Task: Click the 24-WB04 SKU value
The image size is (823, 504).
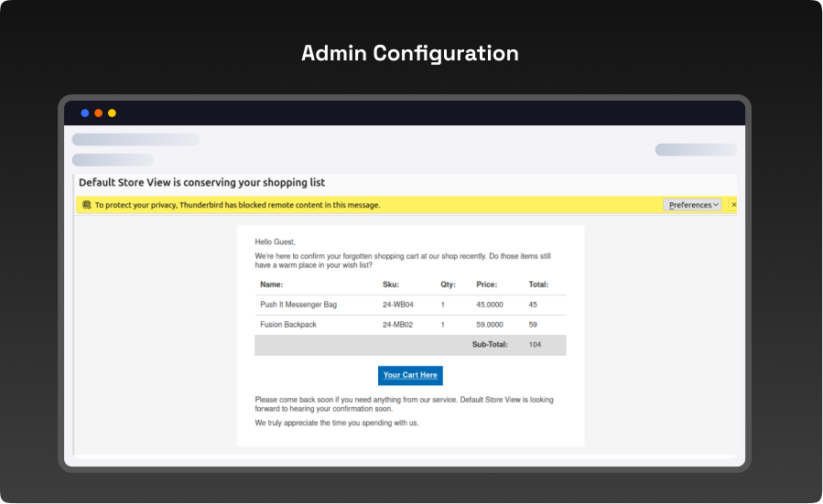Action: (x=398, y=305)
